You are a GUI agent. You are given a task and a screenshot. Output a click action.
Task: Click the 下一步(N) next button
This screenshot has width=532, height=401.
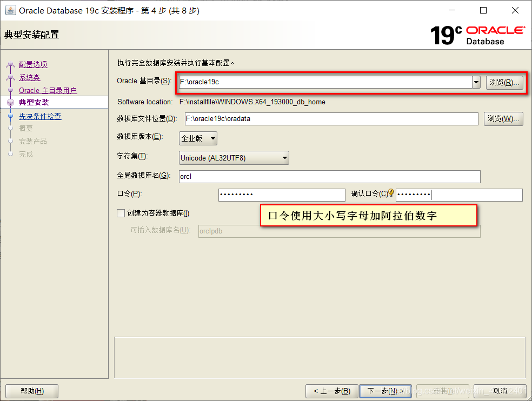tap(385, 391)
